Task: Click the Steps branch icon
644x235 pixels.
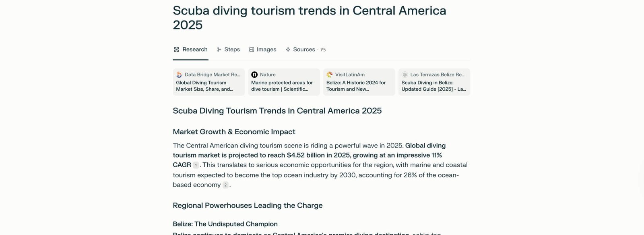Action: click(x=219, y=50)
